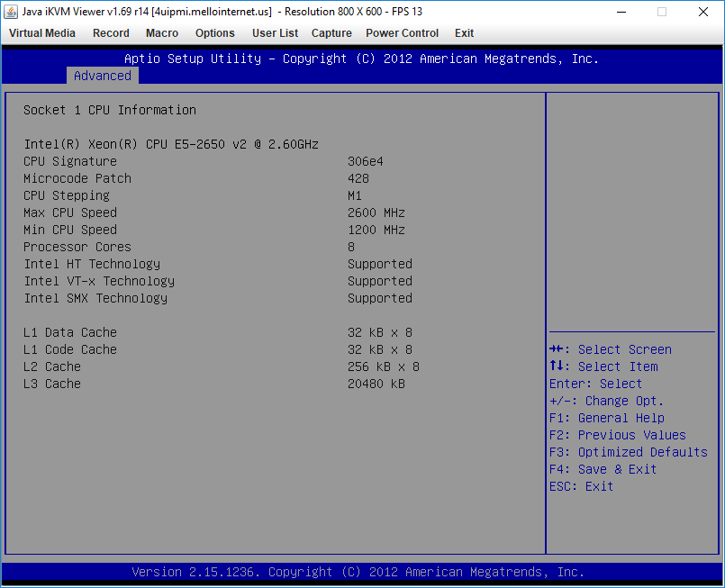The image size is (725, 588).
Task: Click Supported next to Intel HT Technology
Action: [x=380, y=264]
